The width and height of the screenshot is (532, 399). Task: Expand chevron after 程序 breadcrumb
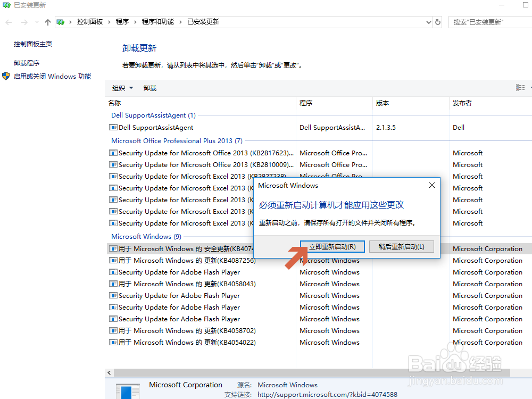coord(135,22)
